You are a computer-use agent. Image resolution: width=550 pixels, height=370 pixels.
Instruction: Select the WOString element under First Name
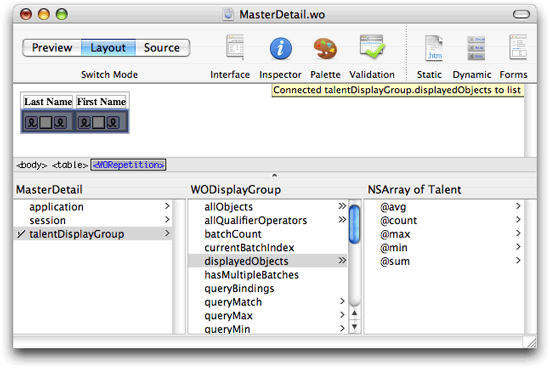click(x=99, y=122)
